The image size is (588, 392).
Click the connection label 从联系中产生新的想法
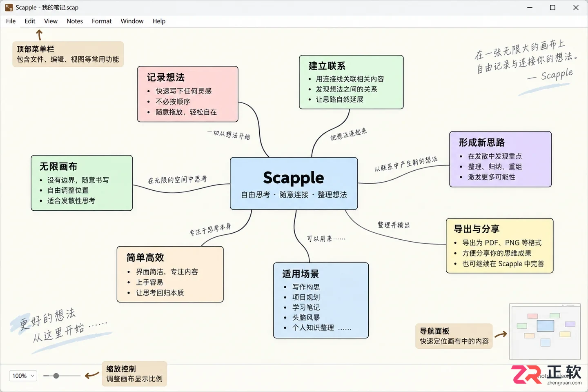(406, 164)
